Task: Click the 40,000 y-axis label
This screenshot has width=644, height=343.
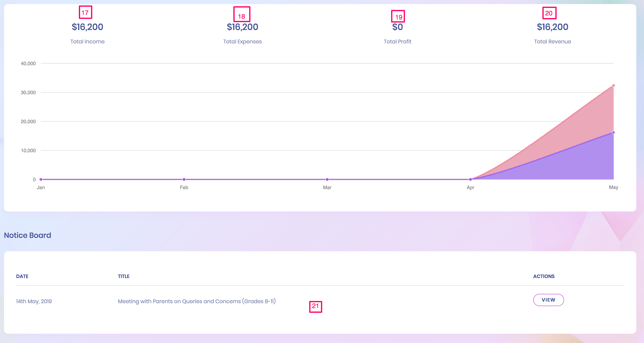Action: coord(28,64)
